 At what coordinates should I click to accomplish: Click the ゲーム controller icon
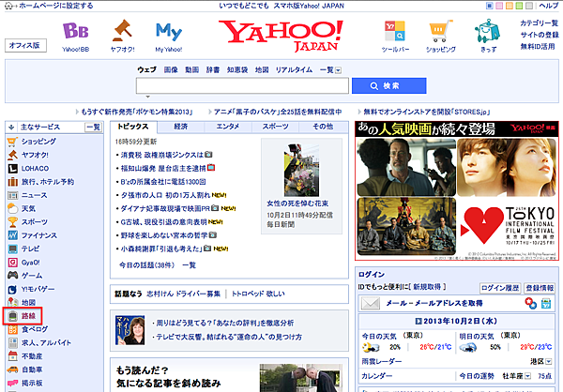[12, 276]
